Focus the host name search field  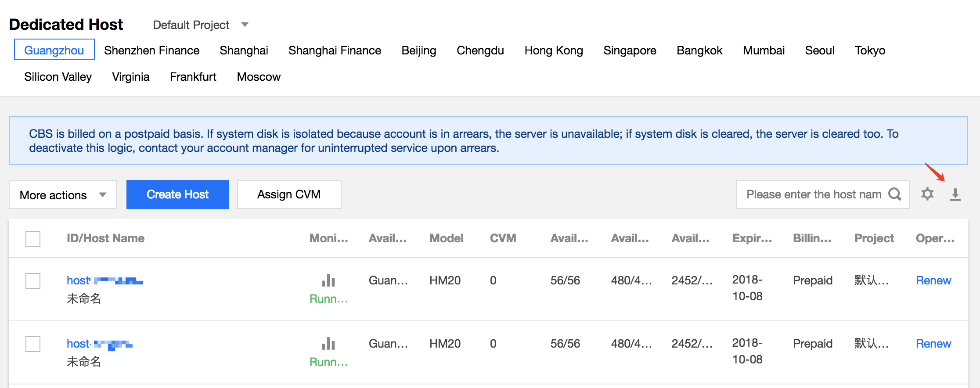pos(814,194)
